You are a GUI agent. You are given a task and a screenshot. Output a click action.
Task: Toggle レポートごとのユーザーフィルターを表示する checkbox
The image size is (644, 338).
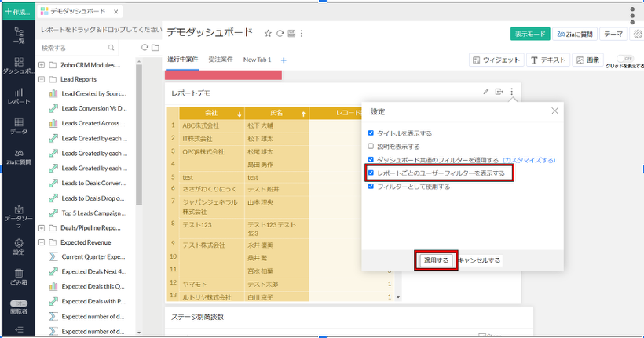(371, 173)
